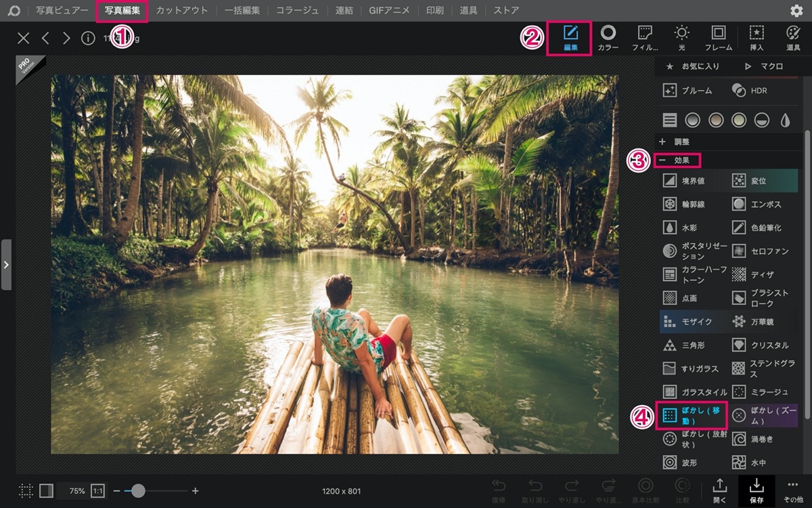Viewport: 812px width, 508px height.
Task: Apply the HDR effect
Action: click(750, 90)
